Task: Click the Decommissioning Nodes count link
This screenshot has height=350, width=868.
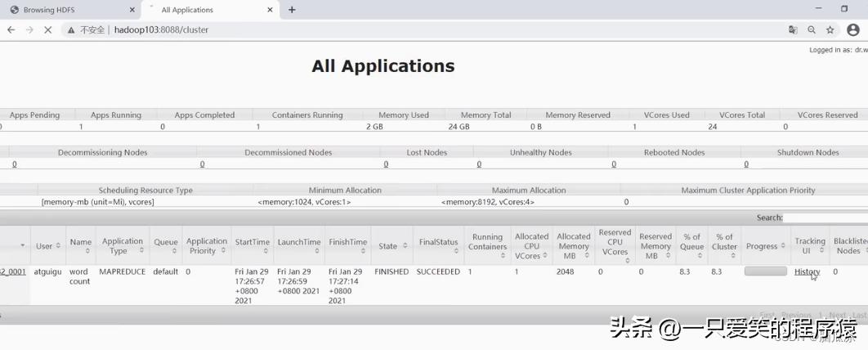Action: pyautogui.click(x=15, y=164)
